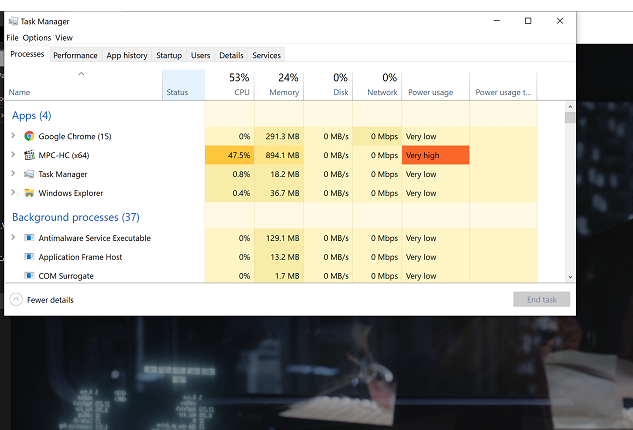The width and height of the screenshot is (633, 430).
Task: Sort by the Power usage column header
Action: (436, 85)
